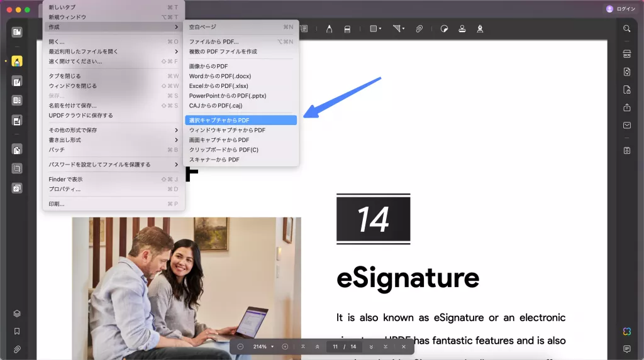
Task: Open the Fill and Sign sidebar icon
Action: [17, 121]
